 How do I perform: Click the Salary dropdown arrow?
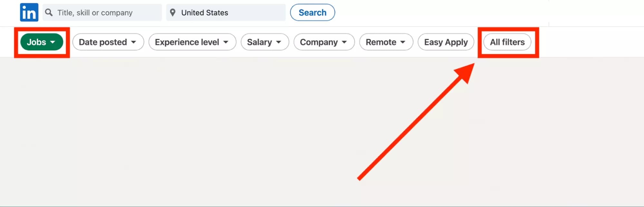pyautogui.click(x=279, y=42)
